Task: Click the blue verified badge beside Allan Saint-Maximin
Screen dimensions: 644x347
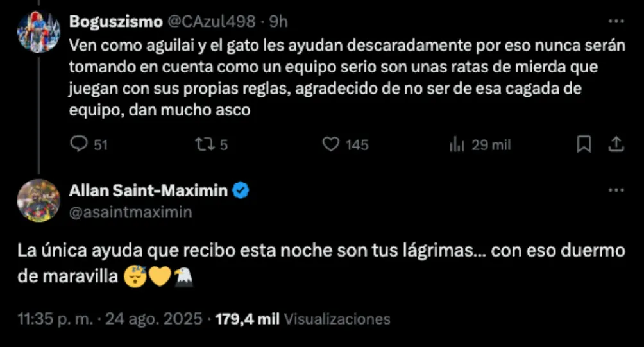Action: tap(241, 190)
